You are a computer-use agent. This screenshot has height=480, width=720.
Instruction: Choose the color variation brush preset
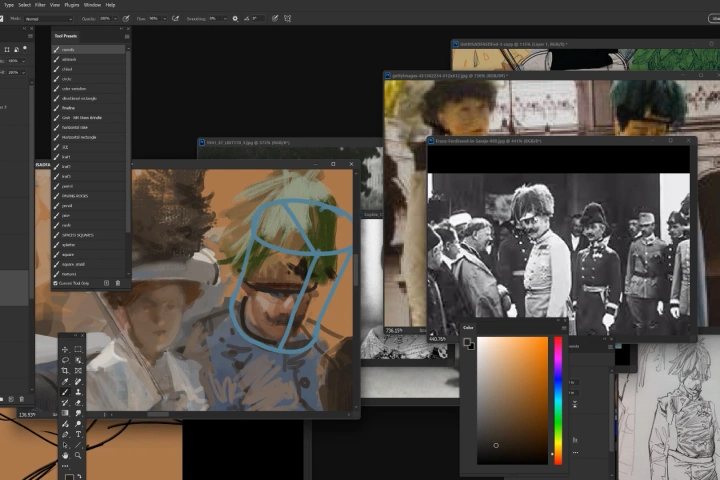pos(88,89)
